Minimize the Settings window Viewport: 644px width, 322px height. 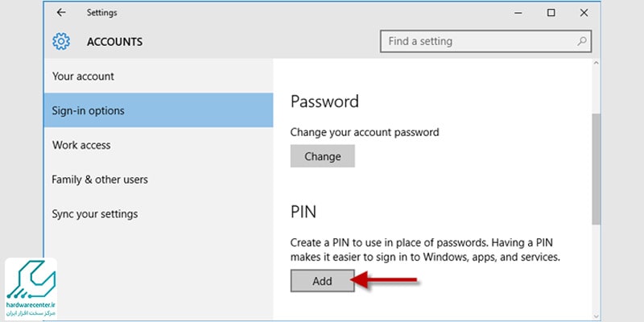[x=518, y=13]
